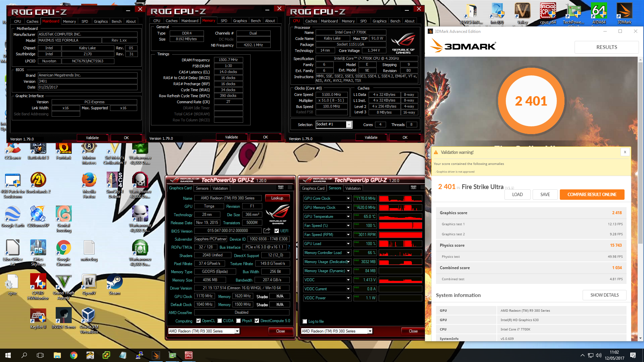Open the FurMark desktop icon

click(63, 151)
